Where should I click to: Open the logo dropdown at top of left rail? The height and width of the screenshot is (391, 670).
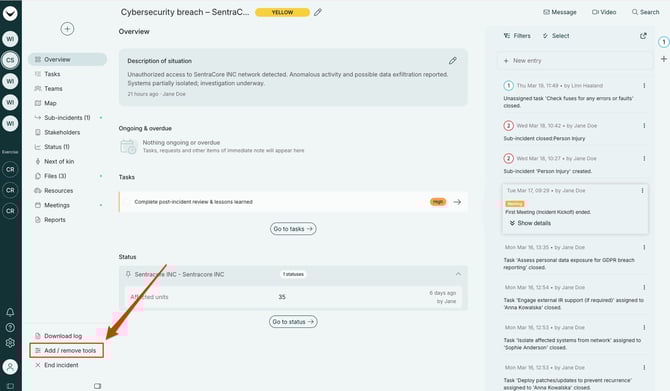(10, 13)
